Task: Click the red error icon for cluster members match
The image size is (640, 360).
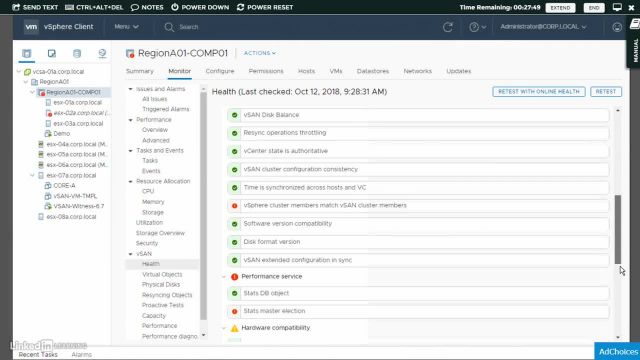Action: pyautogui.click(x=234, y=206)
